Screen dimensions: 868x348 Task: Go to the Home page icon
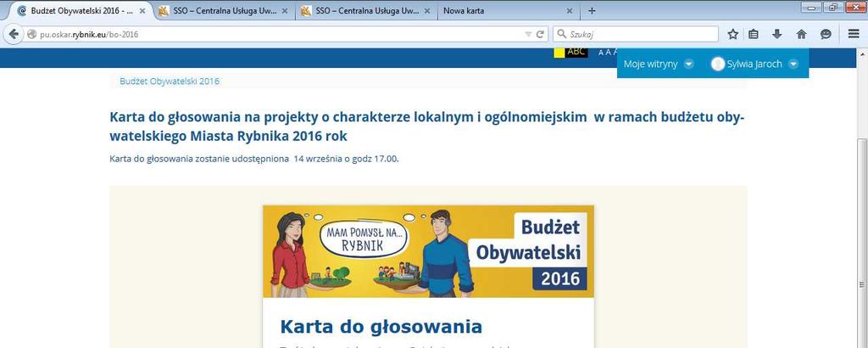pyautogui.click(x=801, y=34)
